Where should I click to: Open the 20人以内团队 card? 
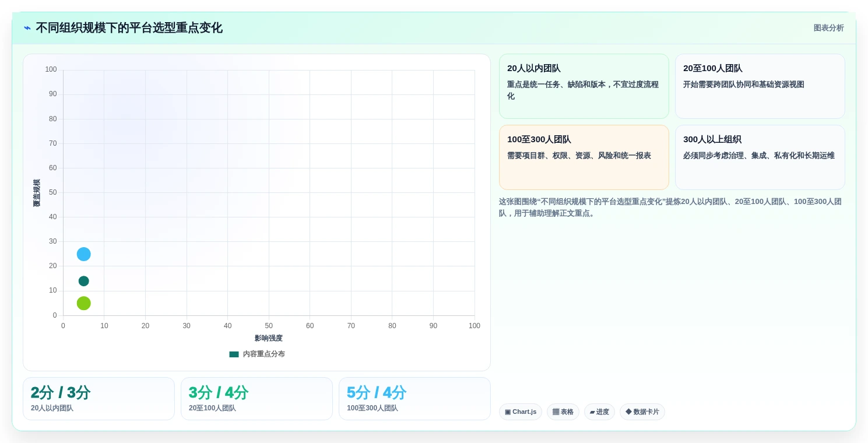pos(584,86)
